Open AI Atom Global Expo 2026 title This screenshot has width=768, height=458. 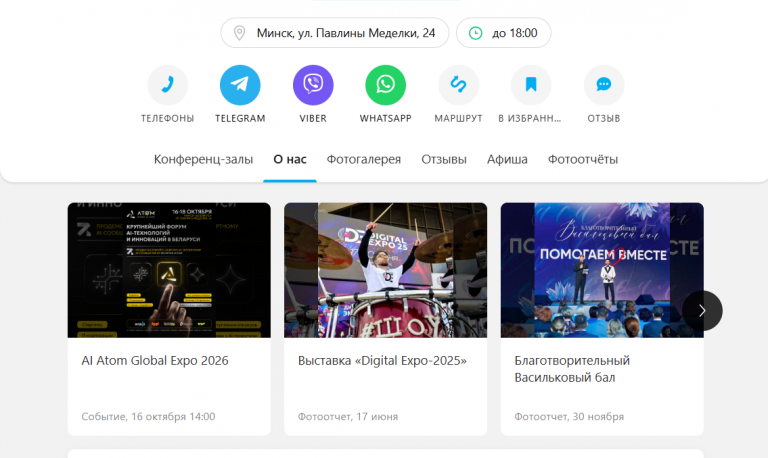[155, 361]
